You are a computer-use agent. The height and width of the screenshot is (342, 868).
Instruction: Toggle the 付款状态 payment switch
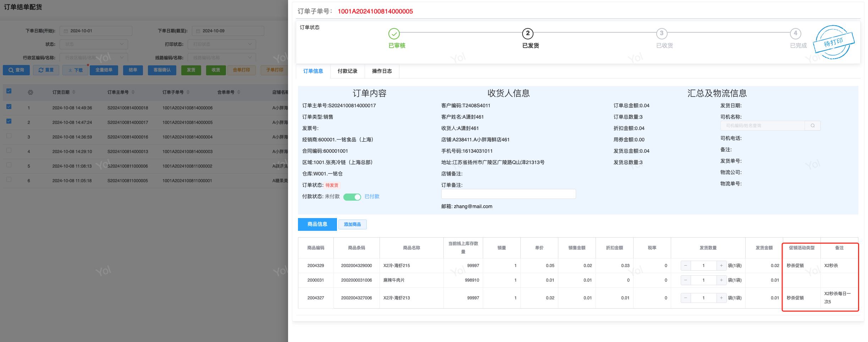[352, 197]
